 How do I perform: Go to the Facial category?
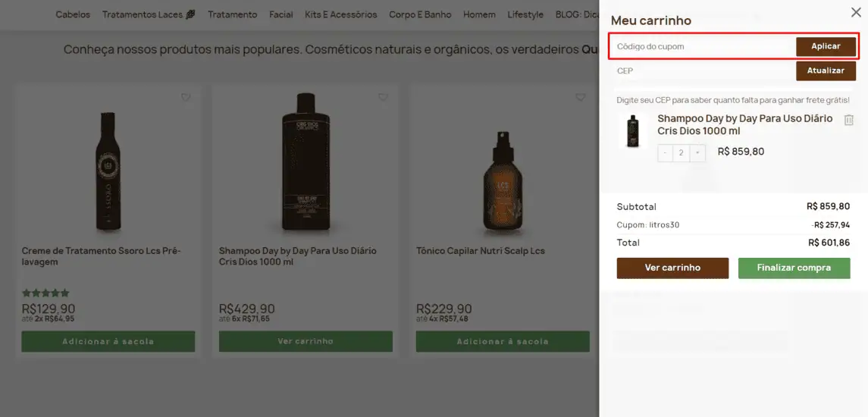(x=281, y=15)
